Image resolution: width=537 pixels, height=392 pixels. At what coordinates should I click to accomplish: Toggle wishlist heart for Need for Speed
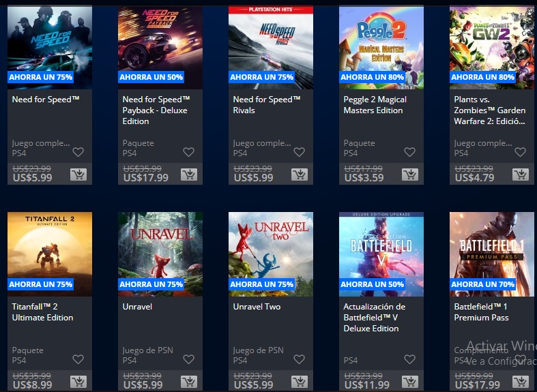pos(78,152)
